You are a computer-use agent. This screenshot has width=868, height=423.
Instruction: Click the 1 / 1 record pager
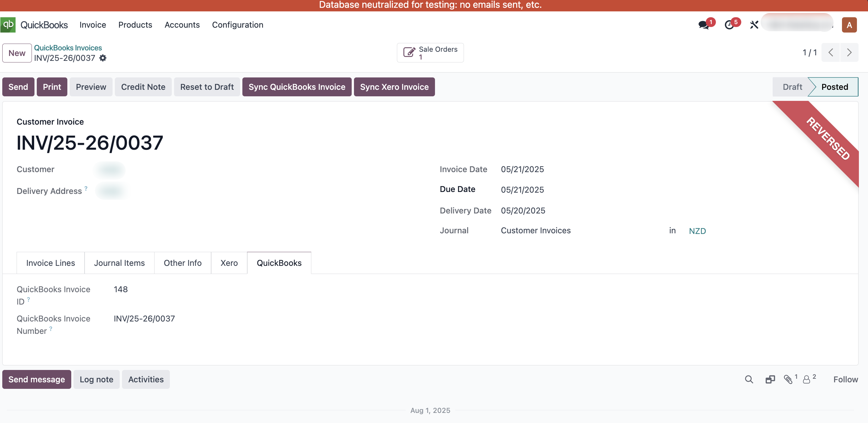809,53
